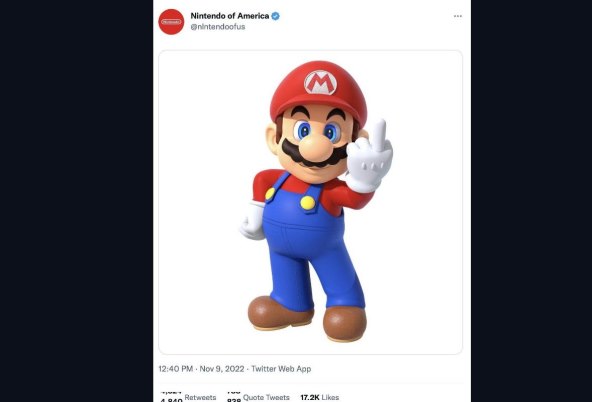Click Mario's raised white glove
This screenshot has height=402, width=592.
coord(369,156)
